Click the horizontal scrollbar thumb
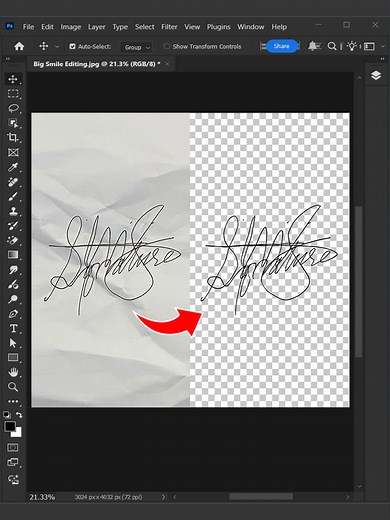This screenshot has height=520, width=390. 261,497
